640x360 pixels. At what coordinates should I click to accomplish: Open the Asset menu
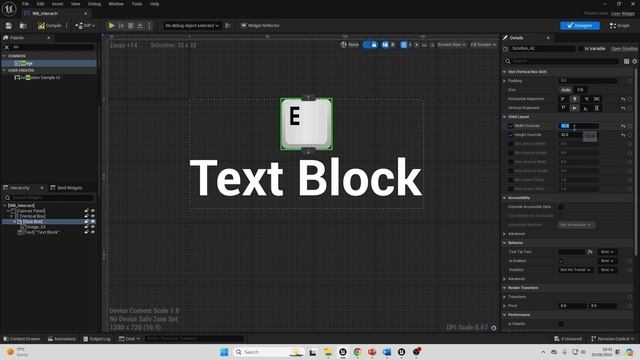pos(57,4)
